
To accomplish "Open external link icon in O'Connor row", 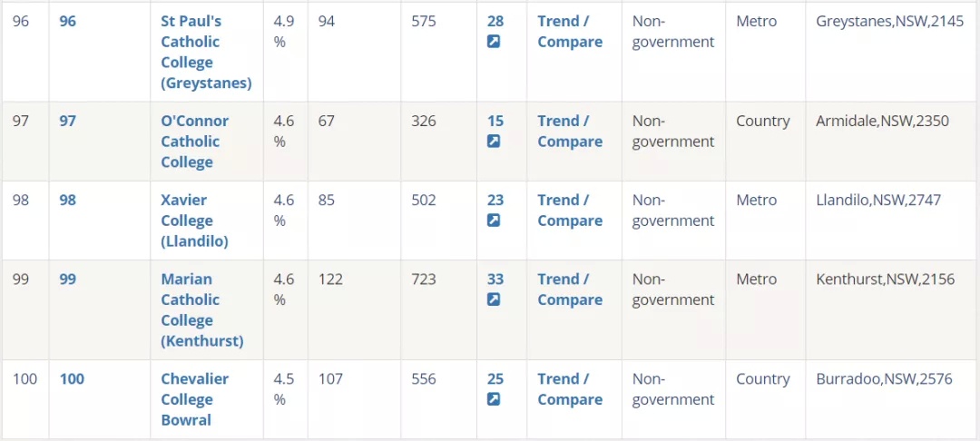I will 494,142.
